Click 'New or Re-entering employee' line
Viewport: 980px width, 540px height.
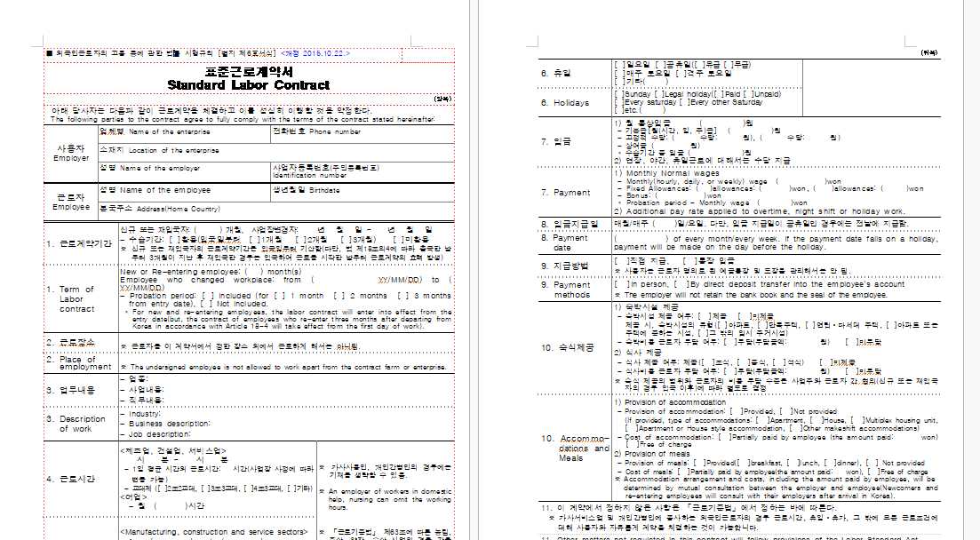coord(211,272)
